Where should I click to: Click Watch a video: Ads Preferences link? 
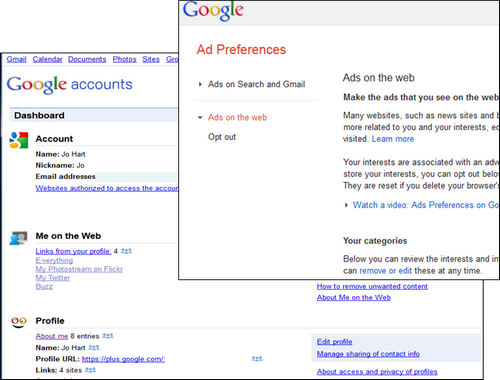(426, 205)
